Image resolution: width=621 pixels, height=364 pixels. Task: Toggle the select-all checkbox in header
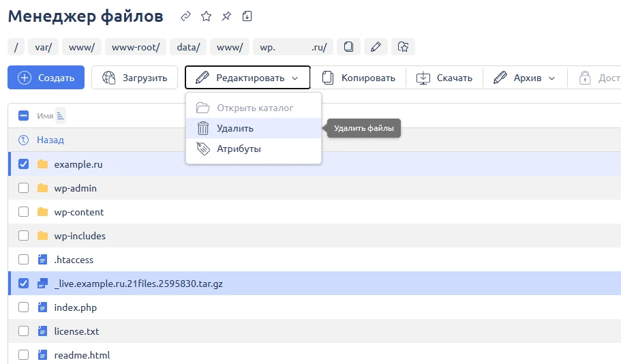(24, 116)
